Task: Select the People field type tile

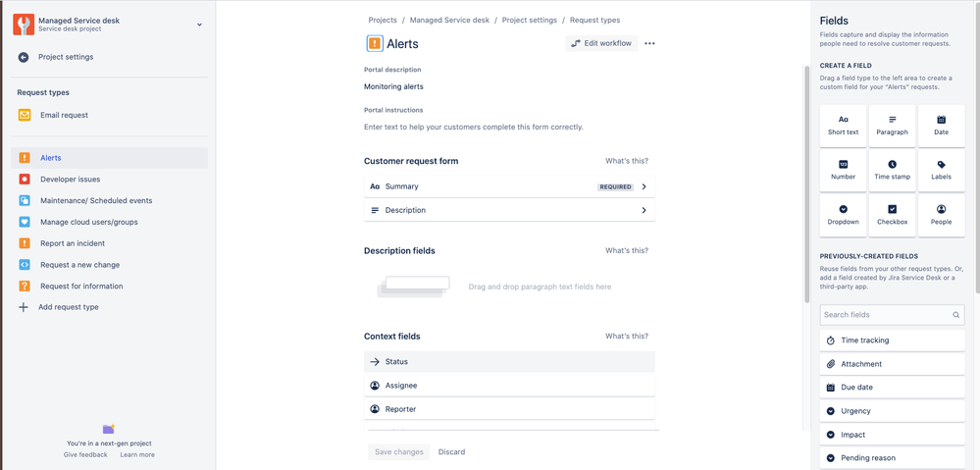Action: pos(941,215)
